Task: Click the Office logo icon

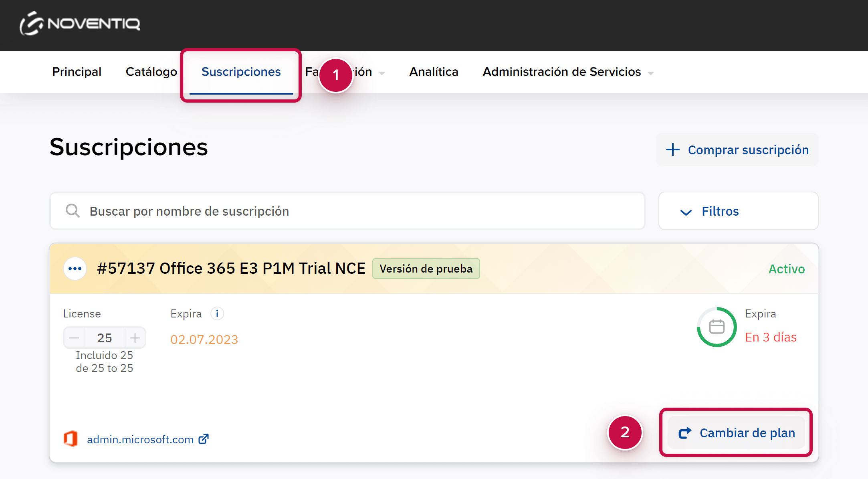Action: point(71,439)
